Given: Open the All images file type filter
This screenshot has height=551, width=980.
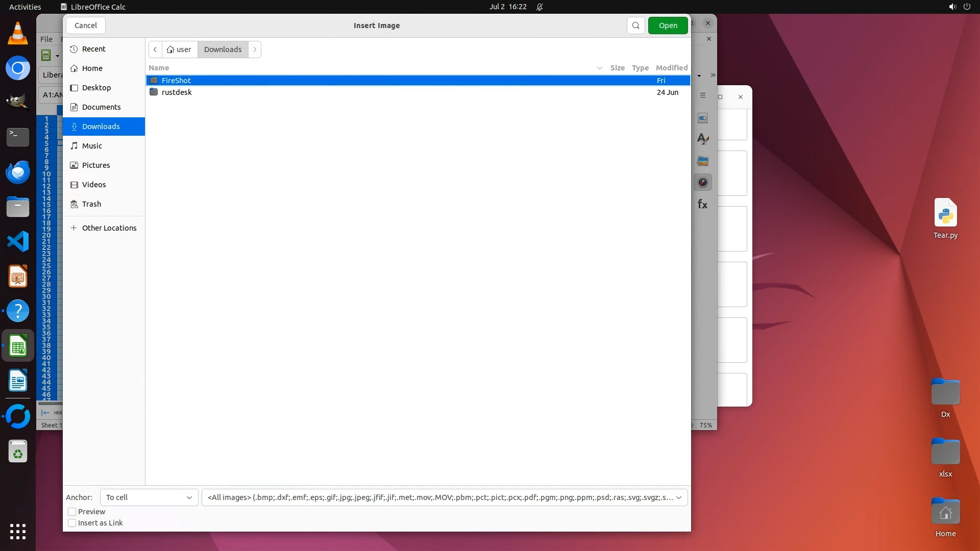Looking at the screenshot, I should pos(444,497).
